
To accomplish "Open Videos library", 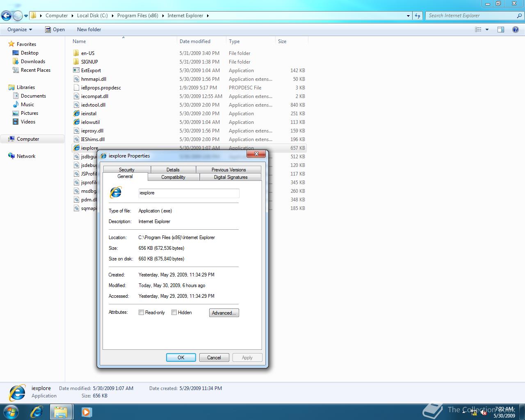I will coord(28,122).
